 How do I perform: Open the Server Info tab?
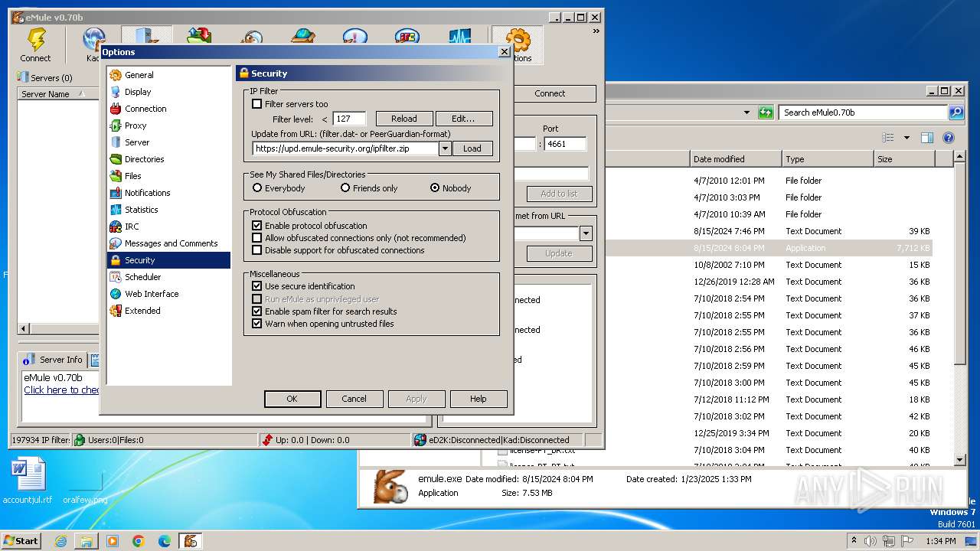pyautogui.click(x=54, y=360)
